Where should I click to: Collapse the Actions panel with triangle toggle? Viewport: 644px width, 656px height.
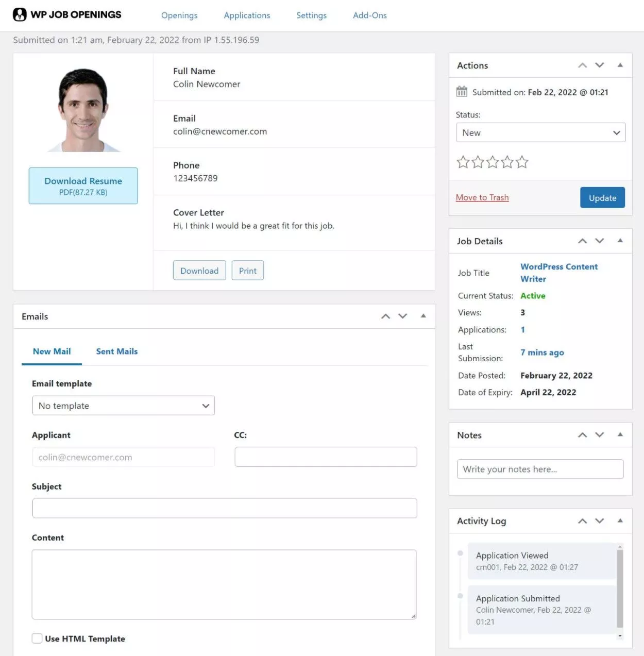click(620, 65)
